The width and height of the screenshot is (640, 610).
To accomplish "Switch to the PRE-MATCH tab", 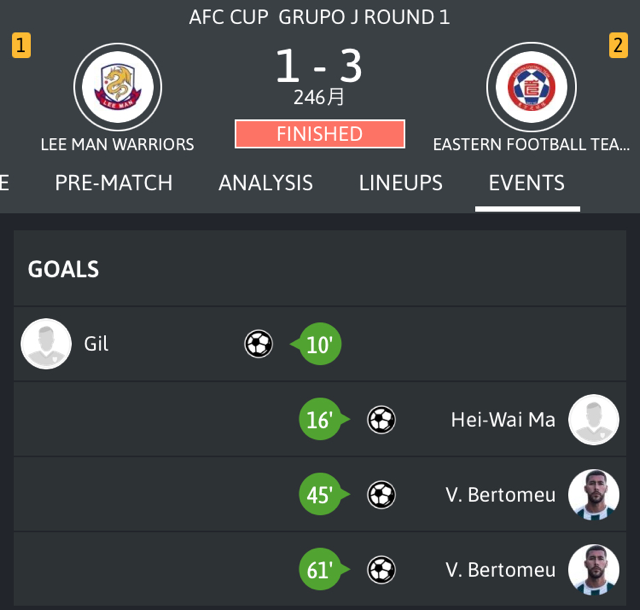I will pyautogui.click(x=113, y=183).
